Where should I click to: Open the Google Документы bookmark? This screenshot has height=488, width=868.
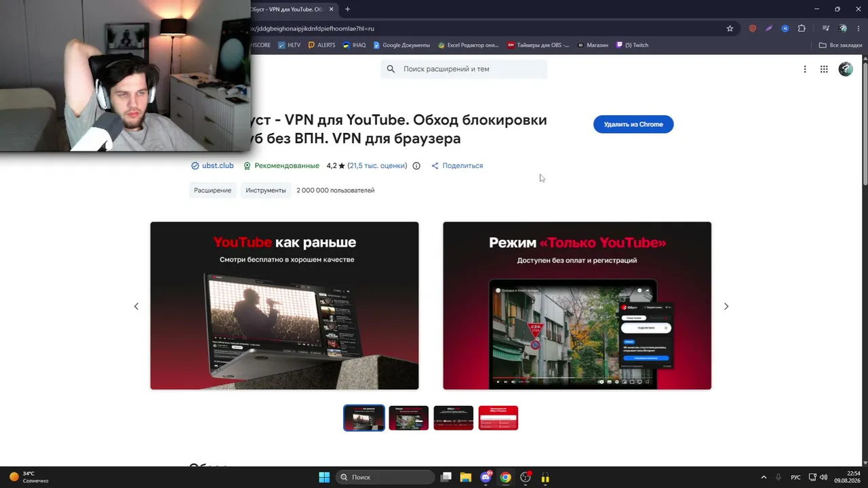point(401,45)
